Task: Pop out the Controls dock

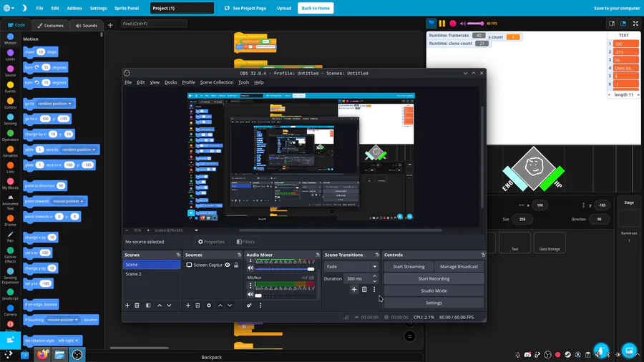Action: pos(483,255)
